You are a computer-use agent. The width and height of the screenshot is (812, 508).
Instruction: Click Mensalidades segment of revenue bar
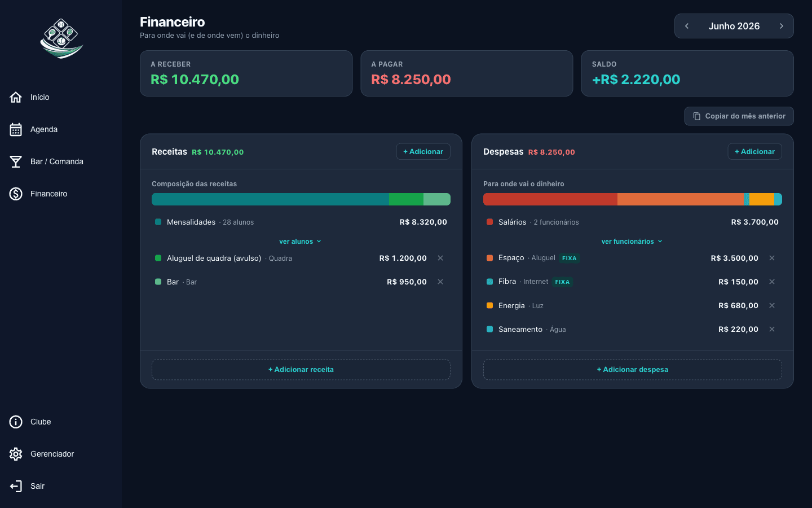(x=270, y=199)
